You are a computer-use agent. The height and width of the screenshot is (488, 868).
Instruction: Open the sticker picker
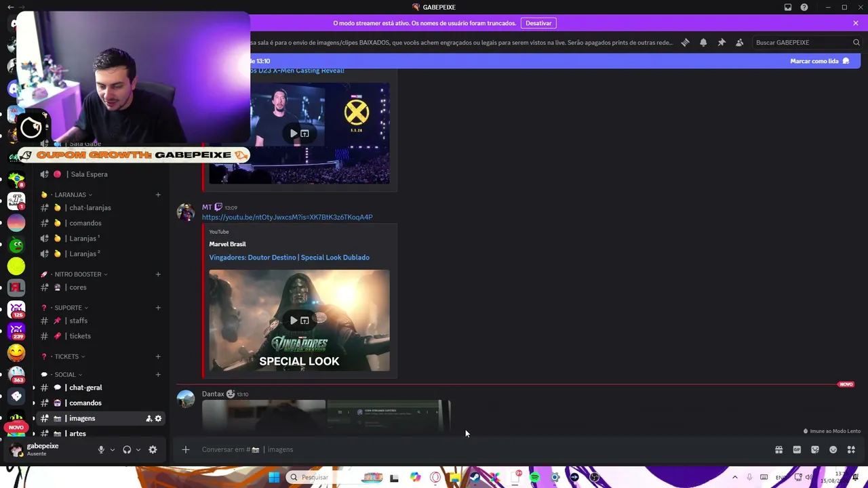(815, 449)
